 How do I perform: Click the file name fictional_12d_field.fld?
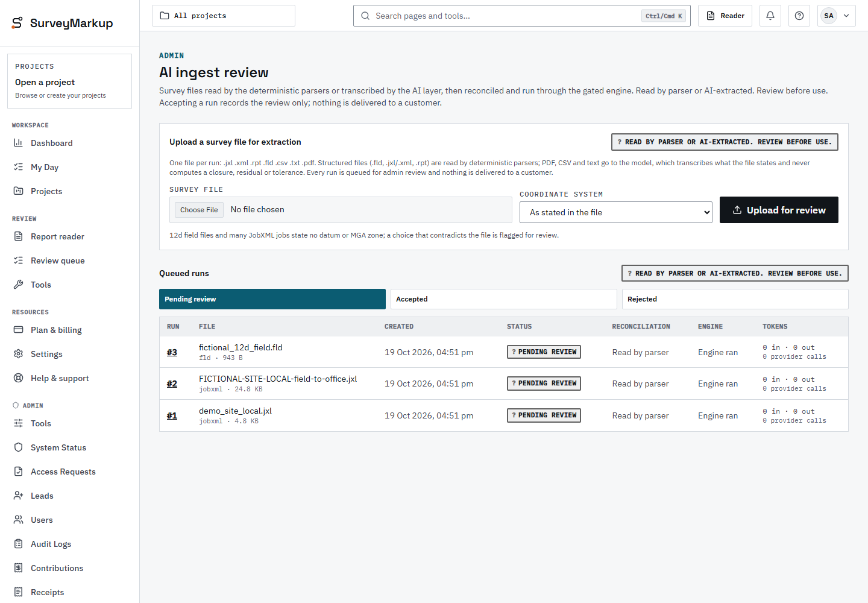tap(241, 347)
